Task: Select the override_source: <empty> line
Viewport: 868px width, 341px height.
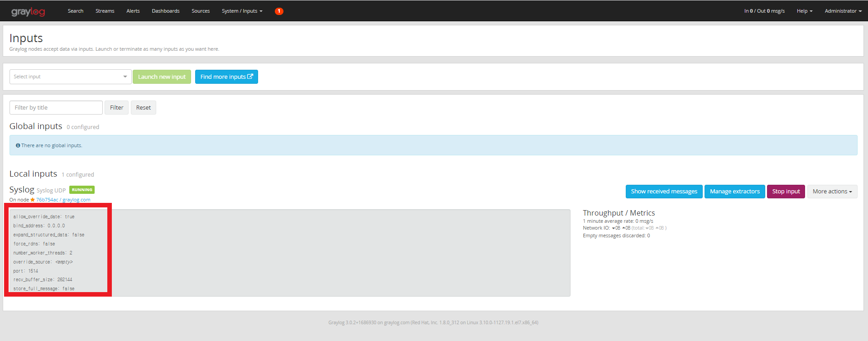Action: 43,262
